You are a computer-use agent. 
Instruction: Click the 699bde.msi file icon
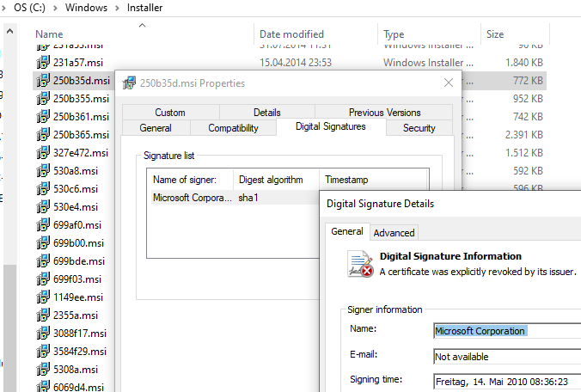click(43, 260)
